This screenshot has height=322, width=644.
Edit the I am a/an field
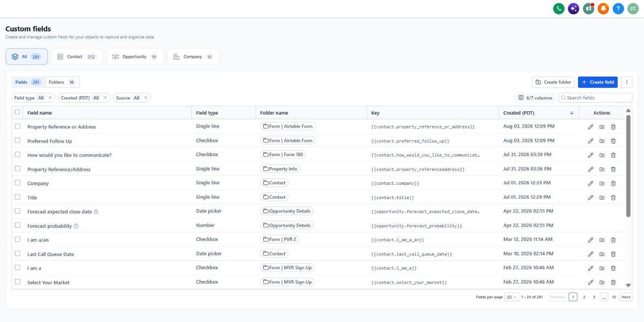click(590, 240)
